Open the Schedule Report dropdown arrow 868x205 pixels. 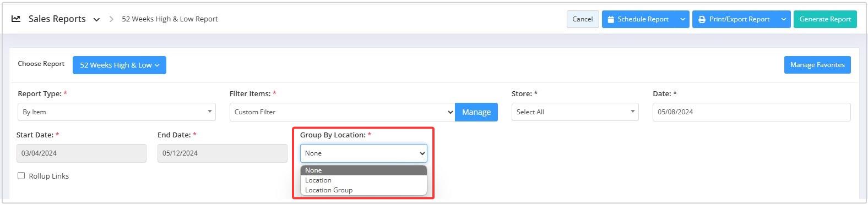coord(683,19)
